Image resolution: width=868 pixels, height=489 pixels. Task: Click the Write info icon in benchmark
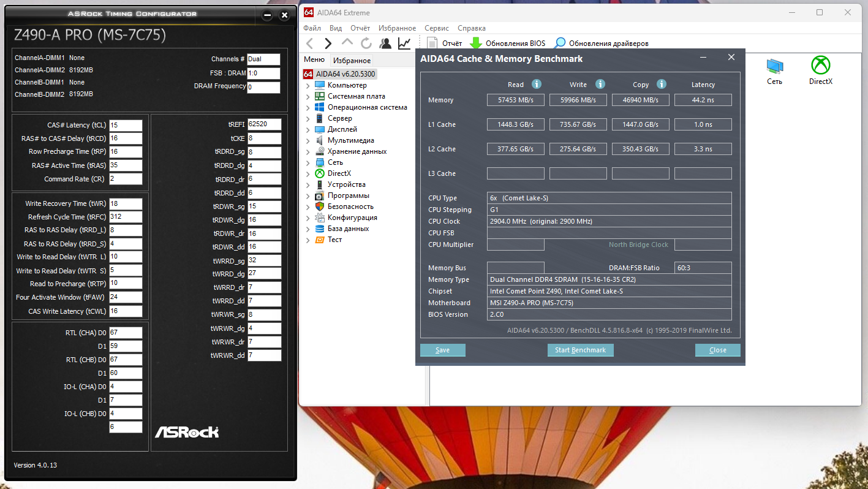pyautogui.click(x=600, y=85)
